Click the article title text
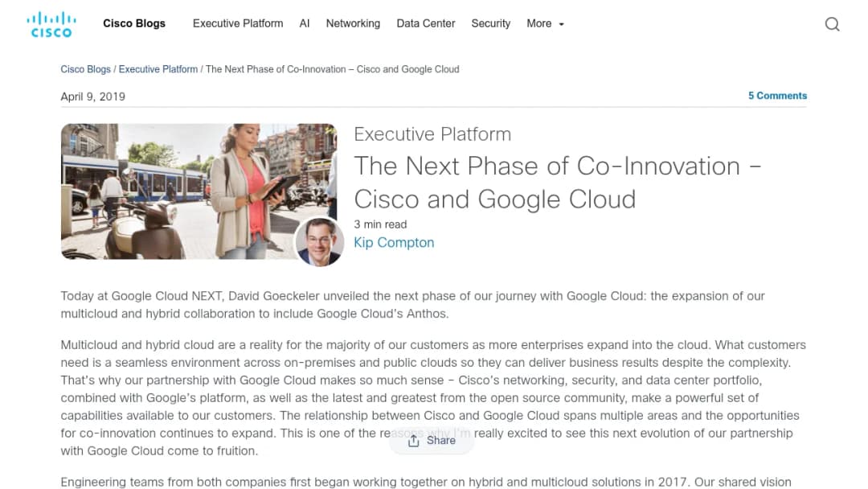 tap(558, 183)
